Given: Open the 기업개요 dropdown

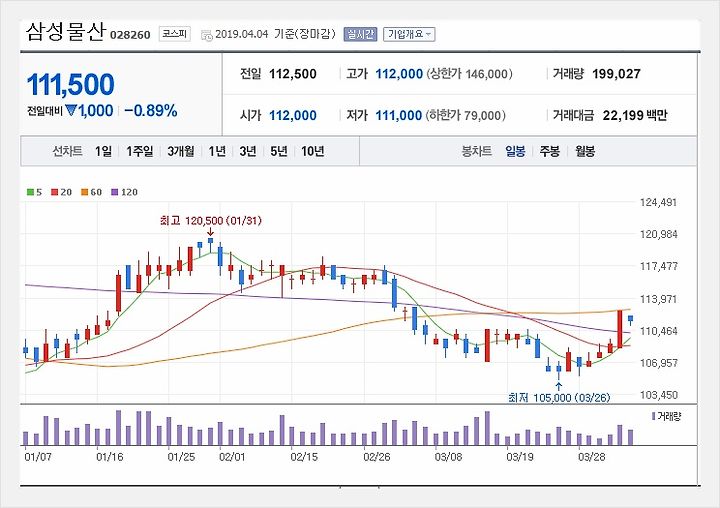Looking at the screenshot, I should 409,34.
